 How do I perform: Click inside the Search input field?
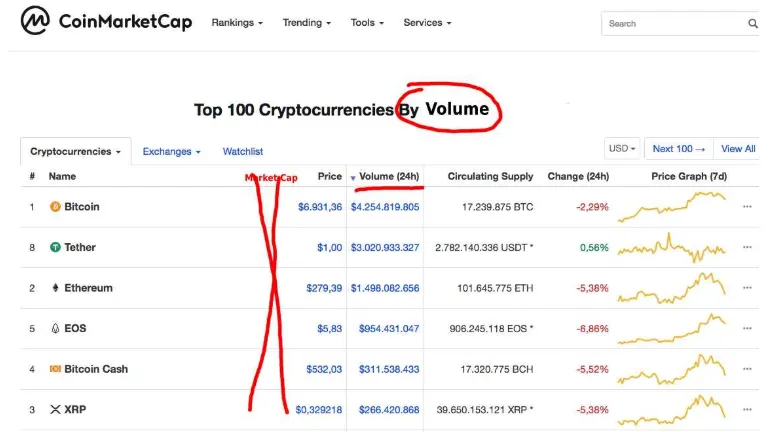click(673, 23)
